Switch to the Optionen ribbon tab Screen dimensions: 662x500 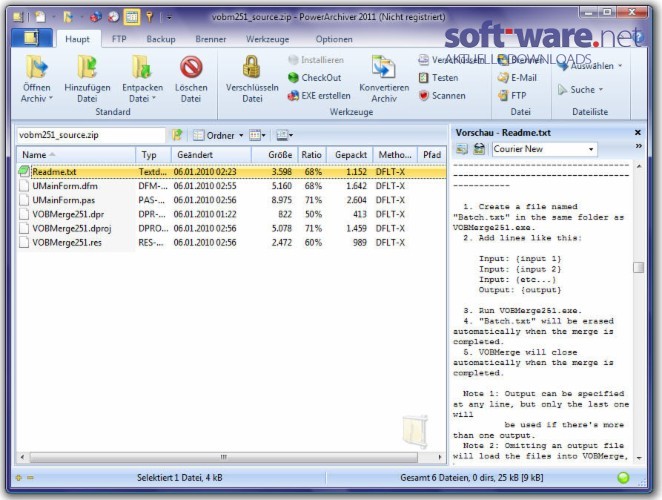click(334, 39)
